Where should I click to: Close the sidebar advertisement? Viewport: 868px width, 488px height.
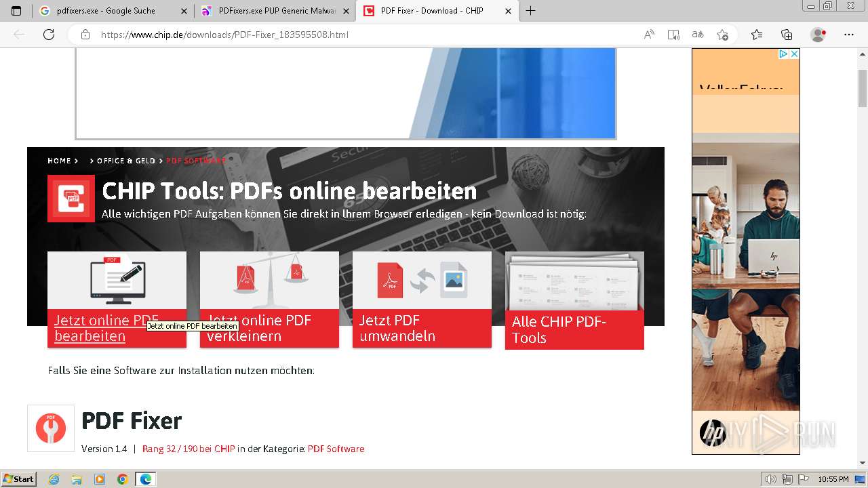(794, 54)
